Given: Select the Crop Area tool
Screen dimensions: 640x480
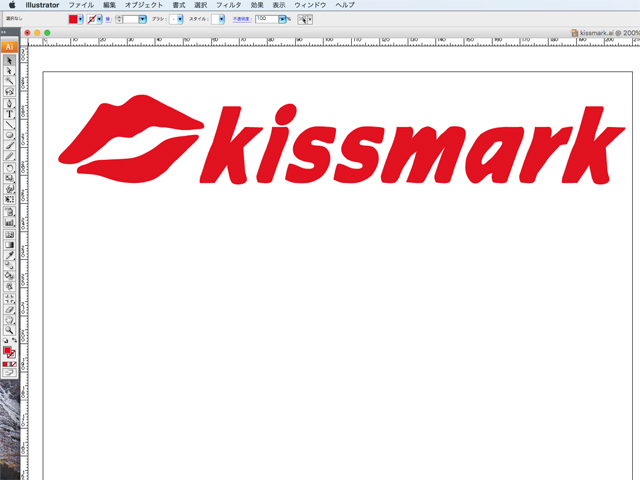Looking at the screenshot, I should [9, 299].
